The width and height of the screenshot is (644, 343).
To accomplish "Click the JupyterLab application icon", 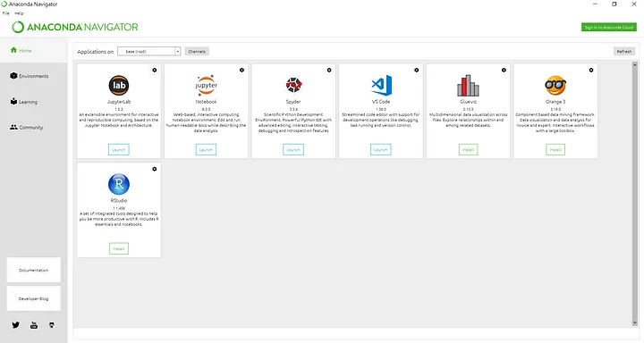I will [x=119, y=86].
